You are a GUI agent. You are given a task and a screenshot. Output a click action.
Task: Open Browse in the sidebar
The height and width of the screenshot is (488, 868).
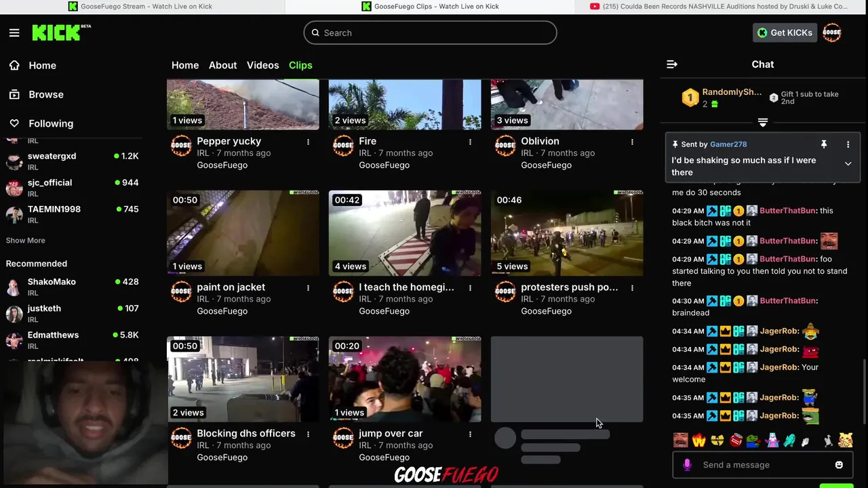point(45,95)
